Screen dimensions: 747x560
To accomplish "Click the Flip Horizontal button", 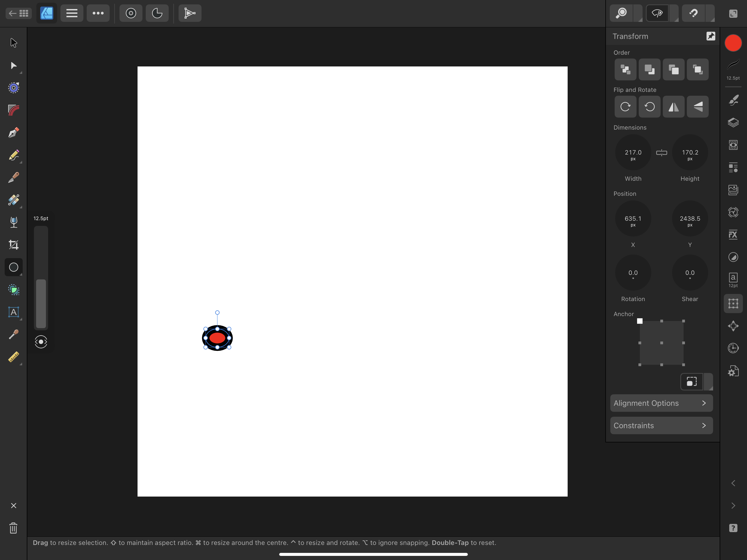I will point(673,107).
